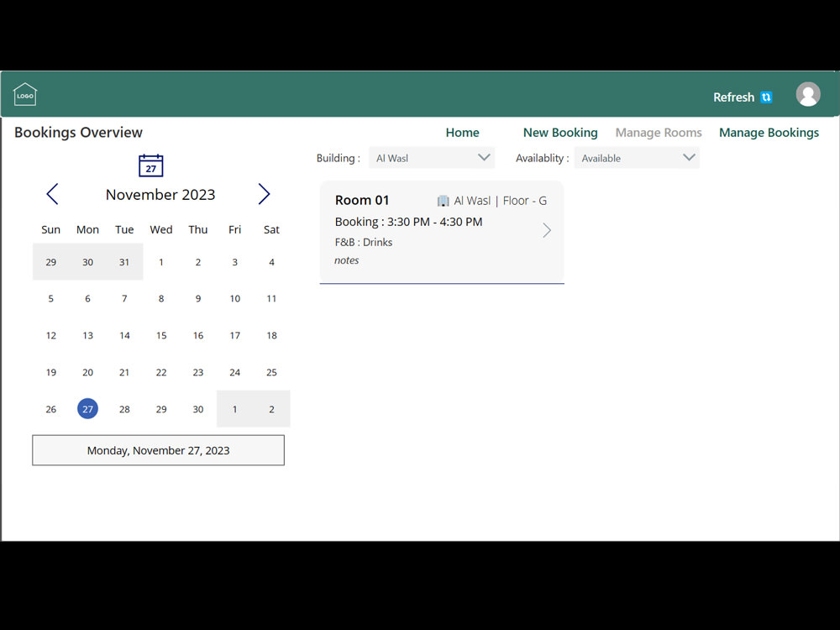
Task: Click the user profile avatar icon
Action: pyautogui.click(x=808, y=94)
